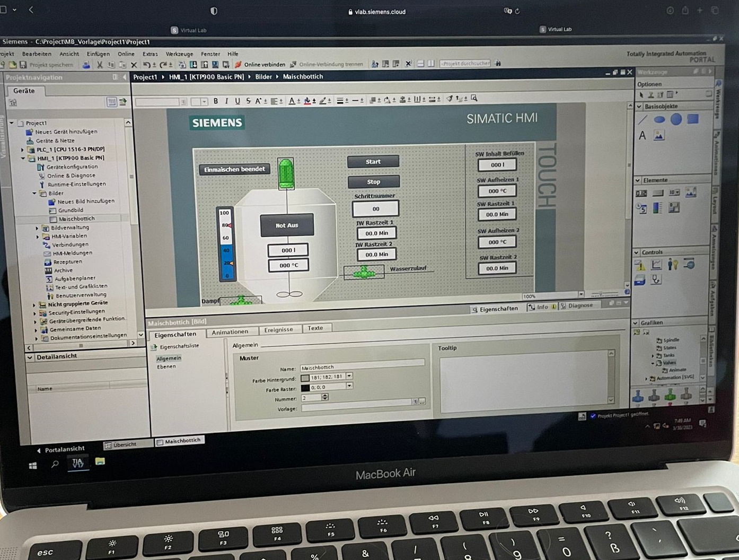Toggle Bold text formatting
Viewport: 739px width, 560px height.
216,101
